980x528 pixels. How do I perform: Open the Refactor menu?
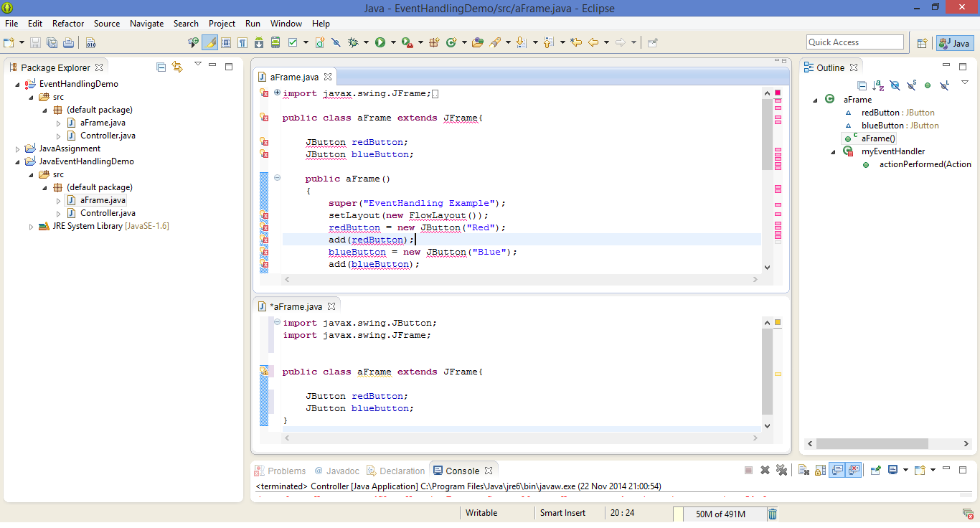click(x=67, y=24)
